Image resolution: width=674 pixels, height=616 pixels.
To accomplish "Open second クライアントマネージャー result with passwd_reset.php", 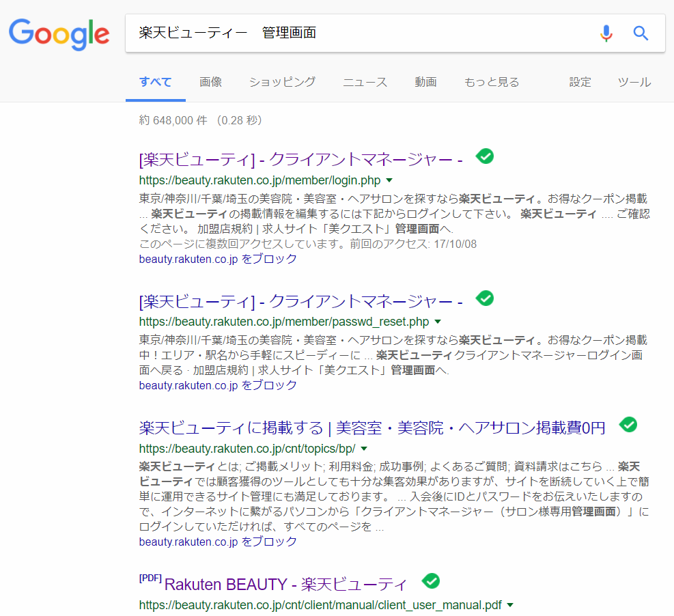I will [301, 301].
